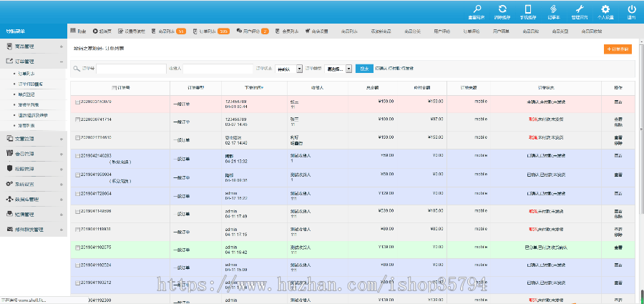Click the blue 搜索 button

364,69
